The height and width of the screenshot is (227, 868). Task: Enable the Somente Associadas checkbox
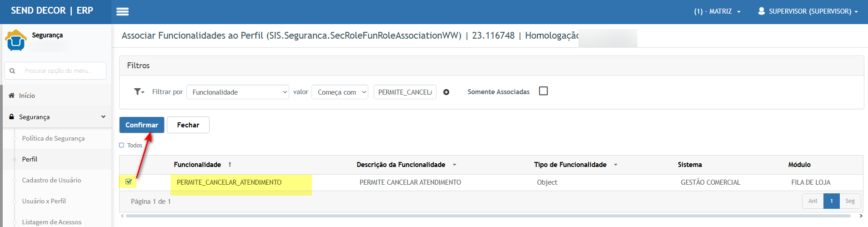click(x=543, y=91)
